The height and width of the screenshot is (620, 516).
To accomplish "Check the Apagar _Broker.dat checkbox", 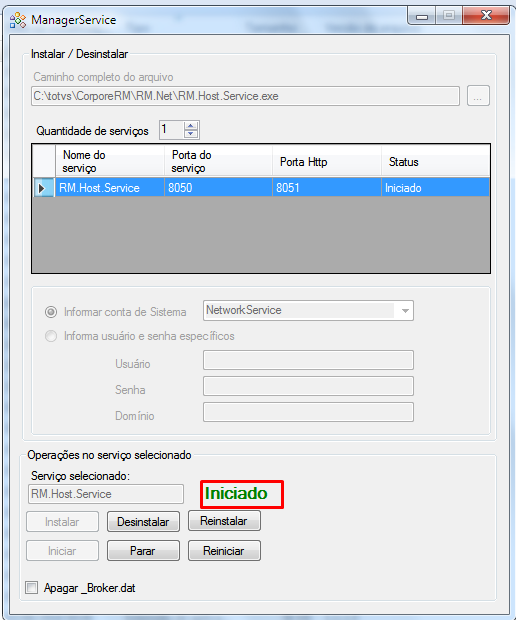I will [x=32, y=588].
